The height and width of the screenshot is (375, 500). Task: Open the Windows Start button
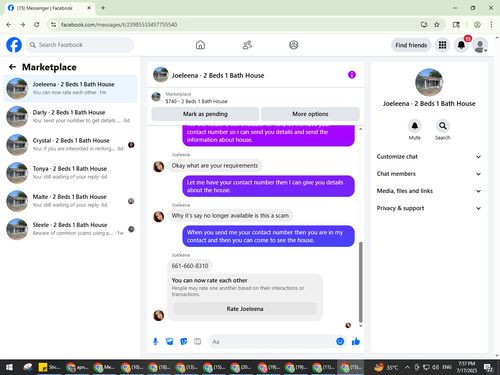(x=9, y=367)
